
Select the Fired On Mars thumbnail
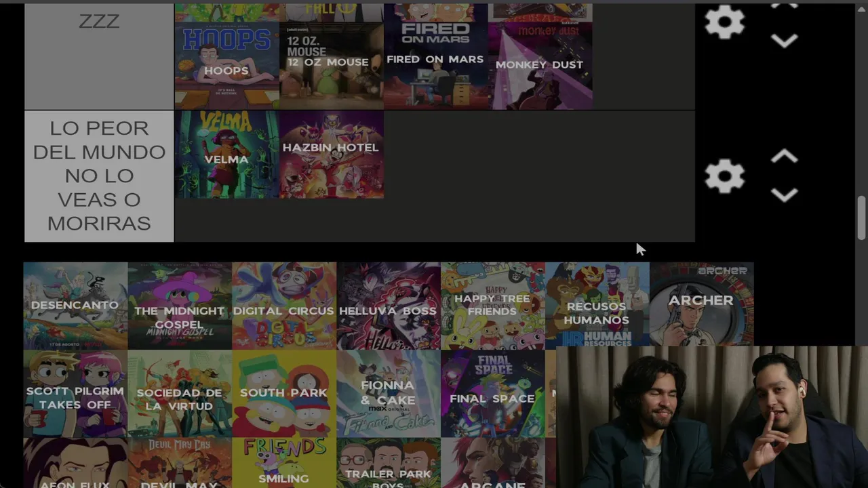[436, 65]
